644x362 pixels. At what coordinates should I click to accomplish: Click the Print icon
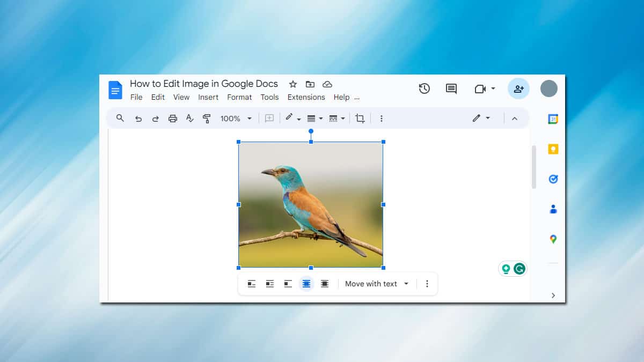(172, 118)
